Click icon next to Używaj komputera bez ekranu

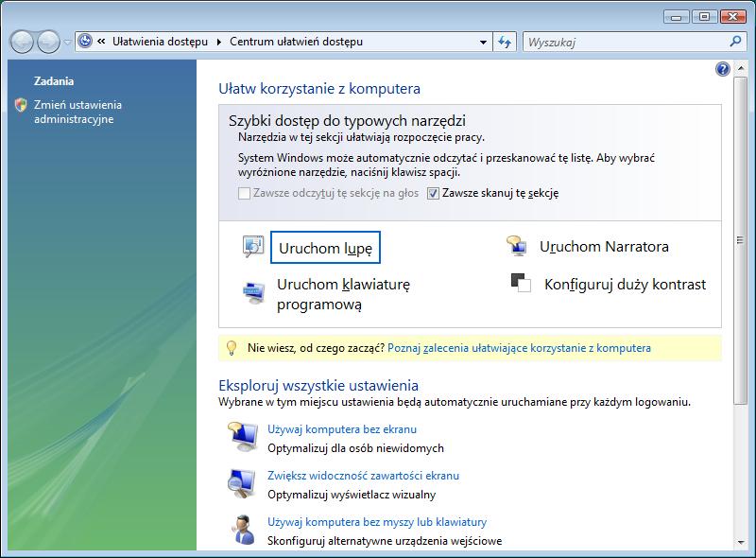243,437
